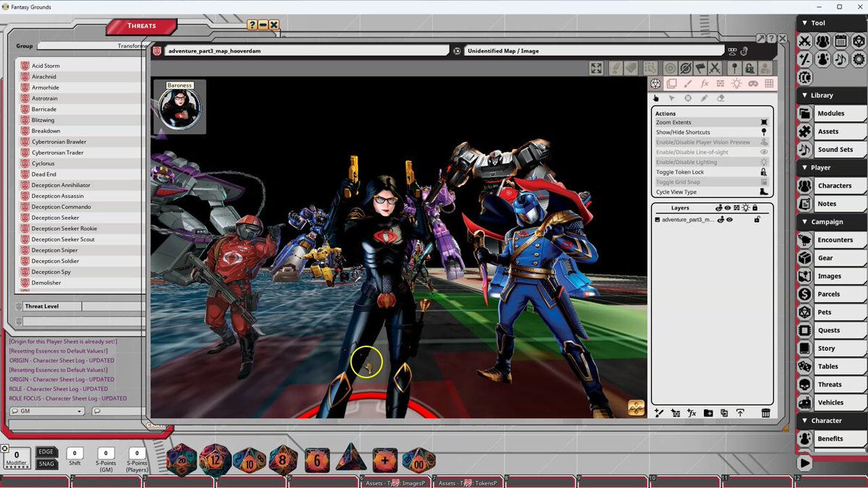868x488 pixels.
Task: Select the fx effects toolbar tab
Action: tap(705, 84)
